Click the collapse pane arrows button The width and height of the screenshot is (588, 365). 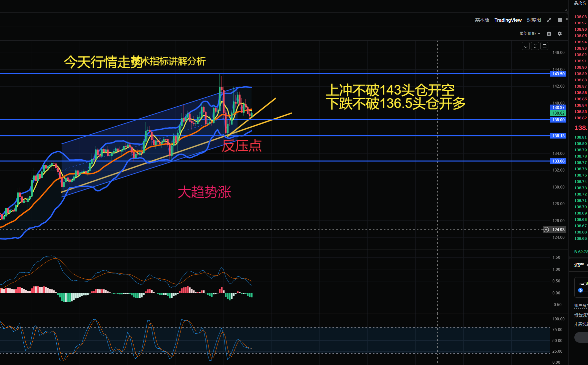(535, 46)
